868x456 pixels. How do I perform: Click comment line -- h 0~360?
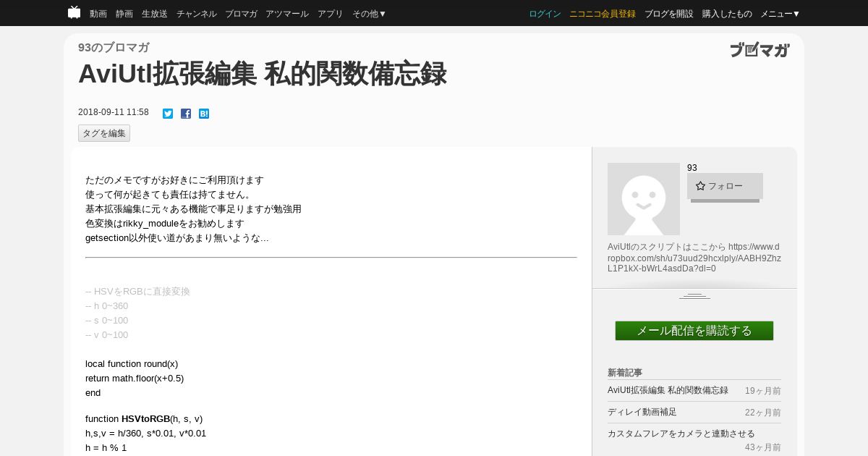(x=106, y=306)
